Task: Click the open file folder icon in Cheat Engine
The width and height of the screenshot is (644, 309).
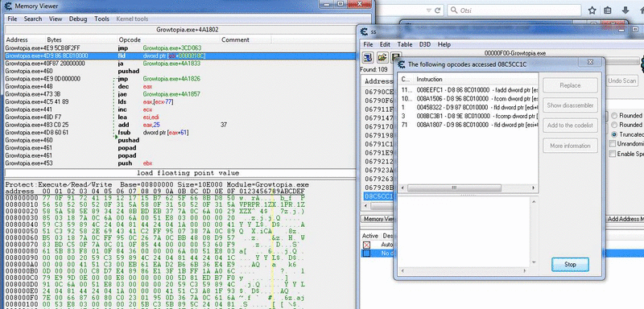Action: tap(382, 56)
